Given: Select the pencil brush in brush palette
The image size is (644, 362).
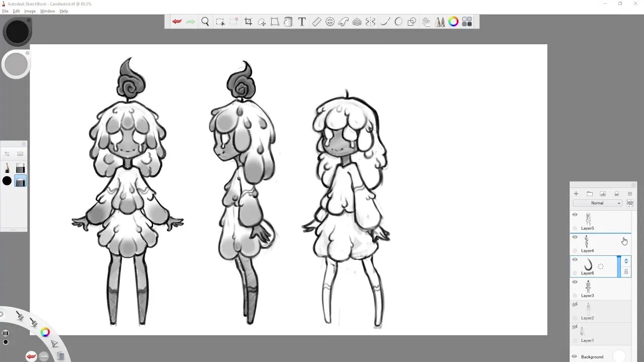Looking at the screenshot, I should point(7,168).
